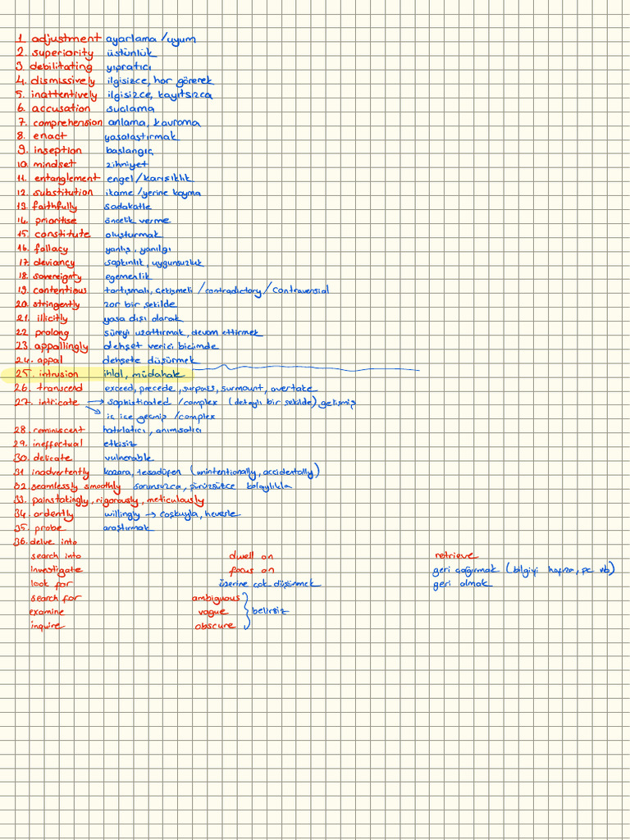Select the word "substitution" in entry 12
Screen dimensions: 630x840
click(63, 193)
